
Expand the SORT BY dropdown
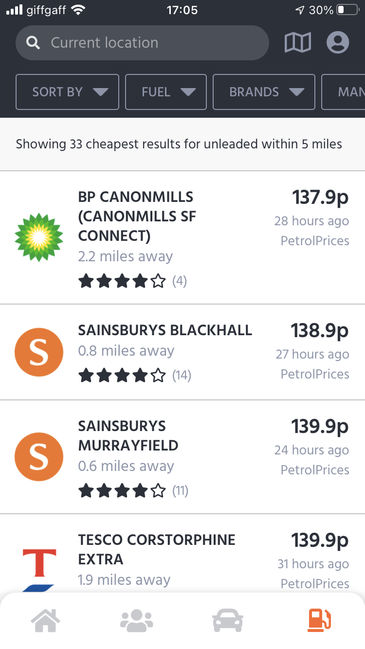pyautogui.click(x=67, y=92)
